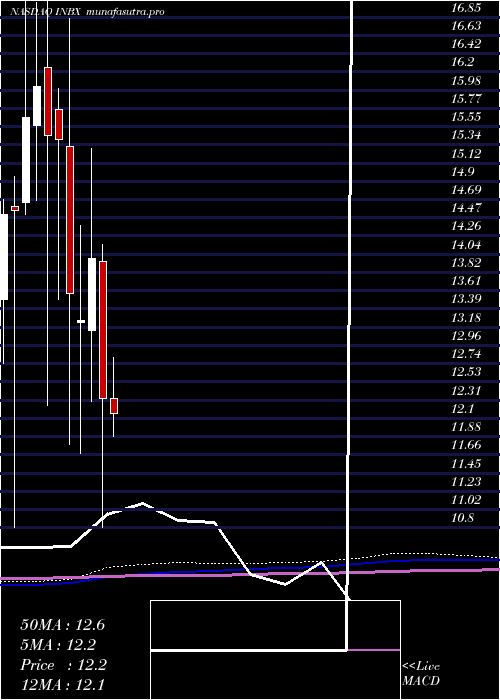Click the last small red candle near 12.2

coord(114,406)
